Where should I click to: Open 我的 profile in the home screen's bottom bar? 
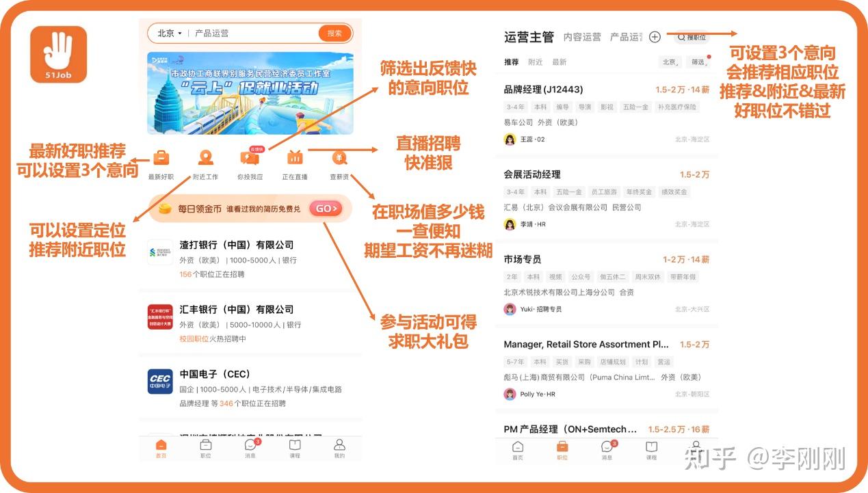pos(339,449)
